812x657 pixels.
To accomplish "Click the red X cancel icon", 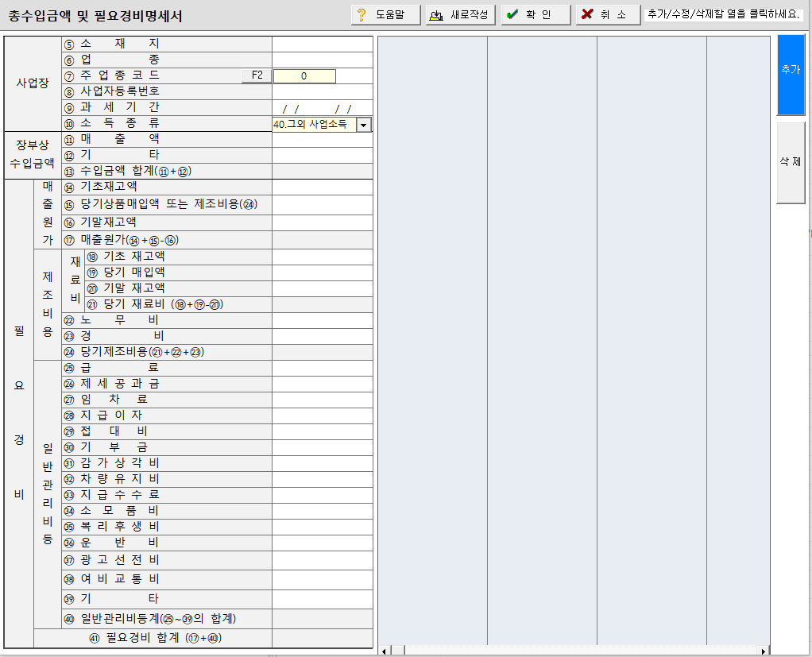I will click(x=587, y=14).
